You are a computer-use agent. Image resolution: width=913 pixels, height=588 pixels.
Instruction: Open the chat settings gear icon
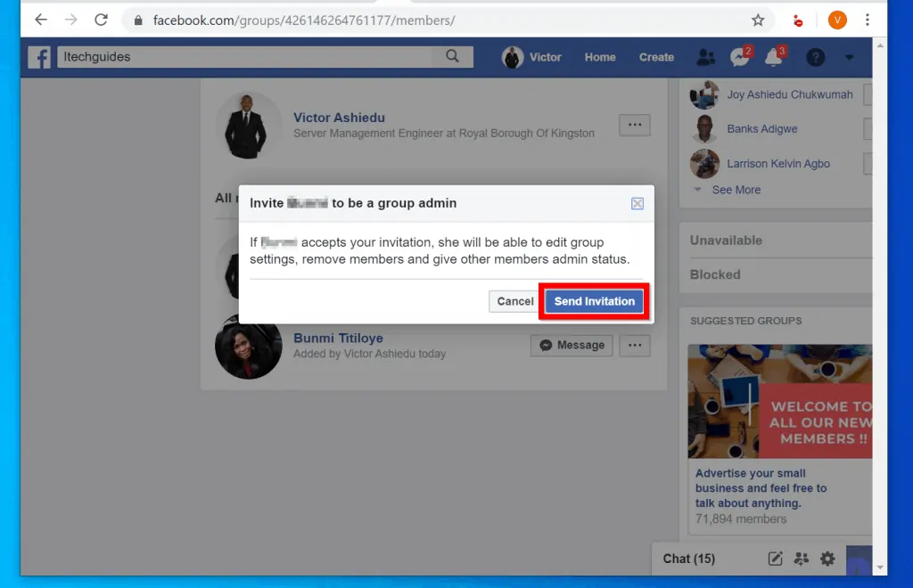coord(827,559)
